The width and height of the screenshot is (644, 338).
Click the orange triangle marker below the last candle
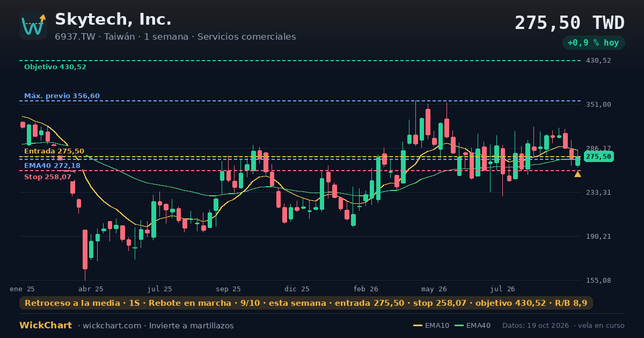tap(577, 174)
